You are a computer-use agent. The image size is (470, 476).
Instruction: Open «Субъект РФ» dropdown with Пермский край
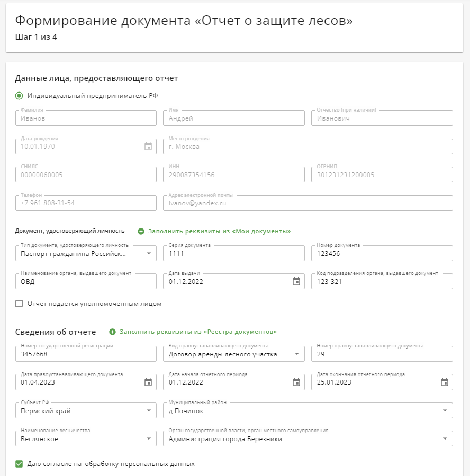pyautogui.click(x=149, y=411)
